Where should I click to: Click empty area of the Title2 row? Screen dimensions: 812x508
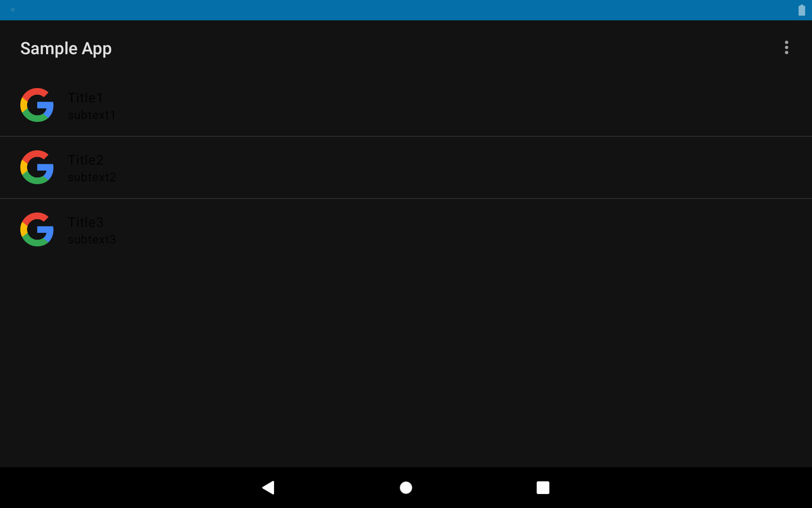coord(465,167)
